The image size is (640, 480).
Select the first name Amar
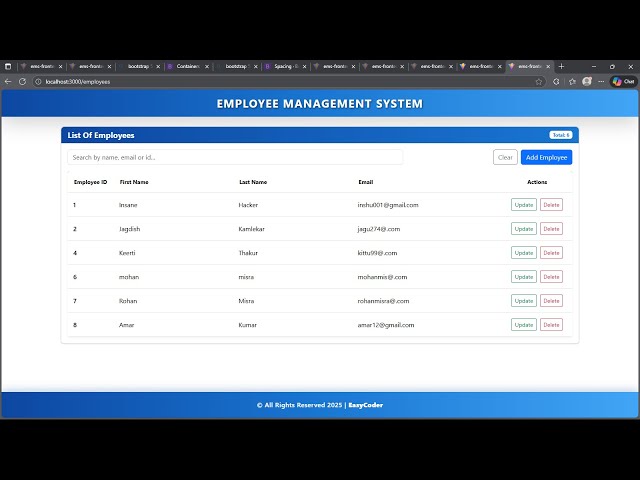[x=127, y=325]
